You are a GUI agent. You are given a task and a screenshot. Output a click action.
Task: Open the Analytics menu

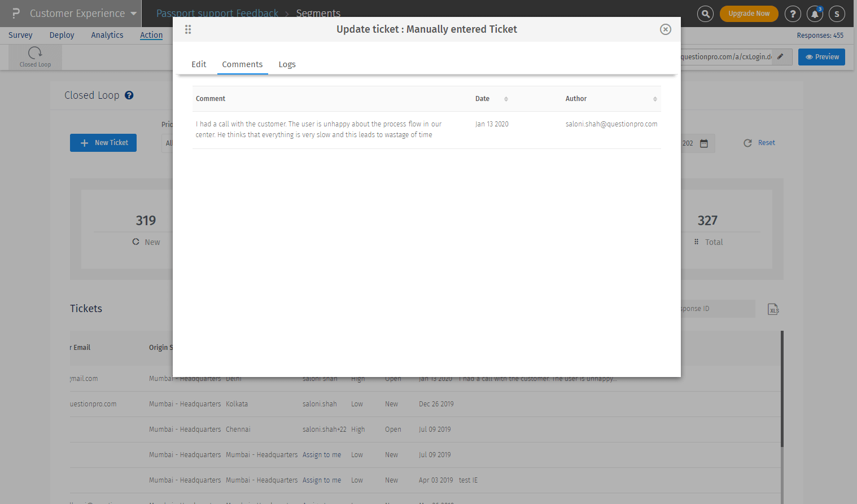click(x=107, y=35)
